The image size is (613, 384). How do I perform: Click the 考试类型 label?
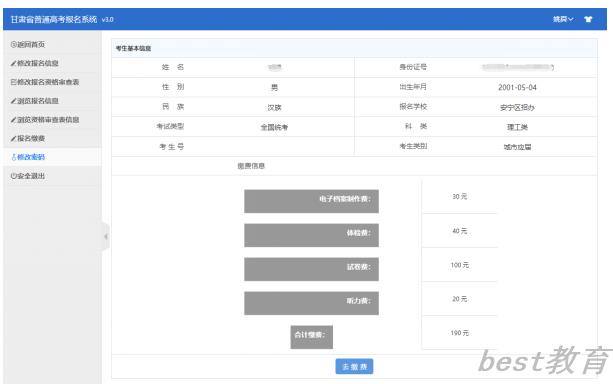coord(170,126)
